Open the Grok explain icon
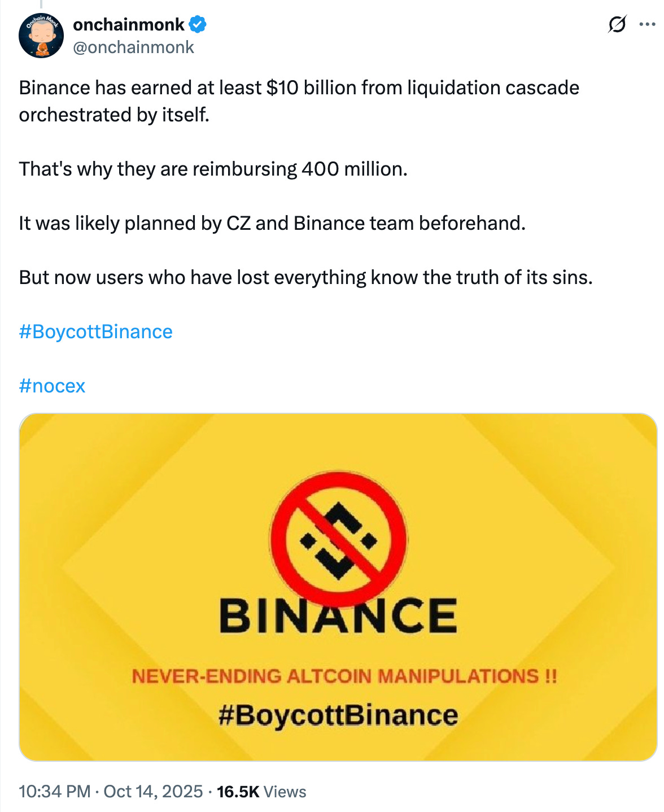Screen dimensions: 664x812 (617, 25)
